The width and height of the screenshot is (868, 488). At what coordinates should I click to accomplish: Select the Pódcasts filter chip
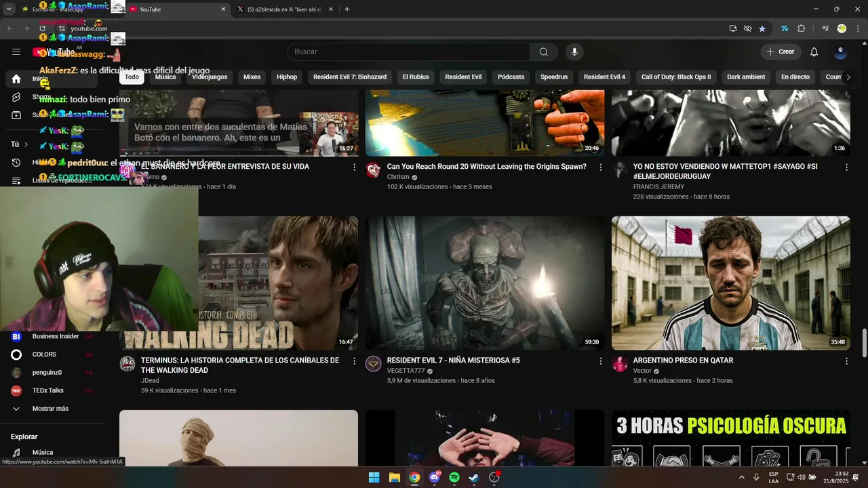point(511,77)
